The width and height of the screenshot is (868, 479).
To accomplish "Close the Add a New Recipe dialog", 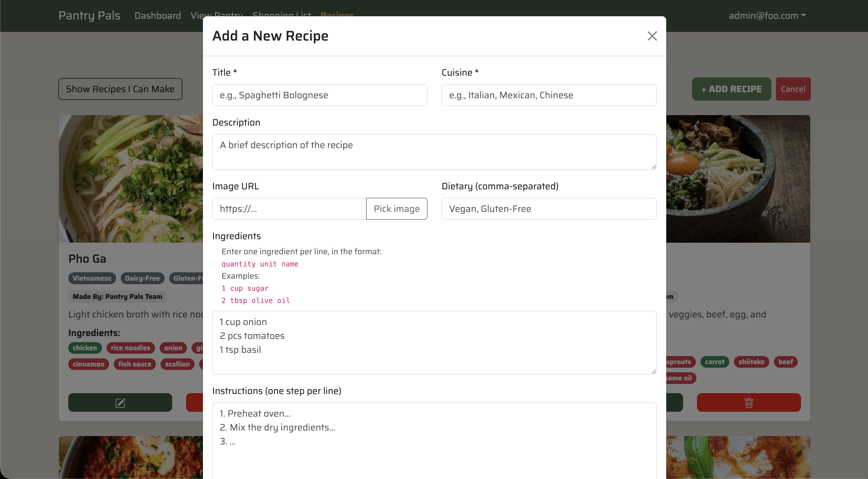I will 652,36.
